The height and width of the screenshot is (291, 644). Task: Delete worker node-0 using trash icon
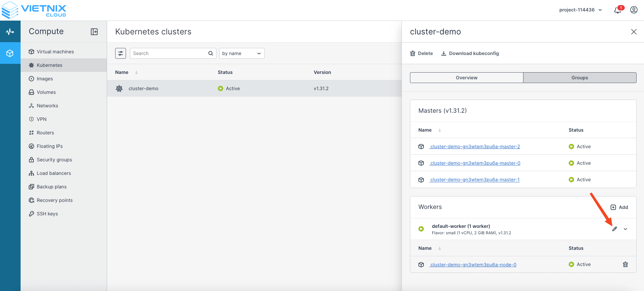[625, 264]
